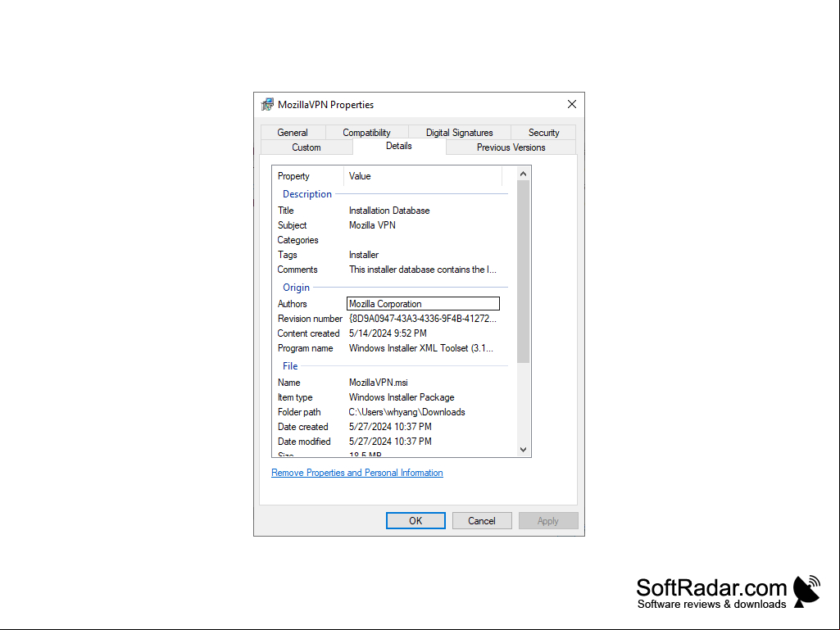Click the Content created property label
Viewport: 840px width, 630px height.
click(x=309, y=333)
